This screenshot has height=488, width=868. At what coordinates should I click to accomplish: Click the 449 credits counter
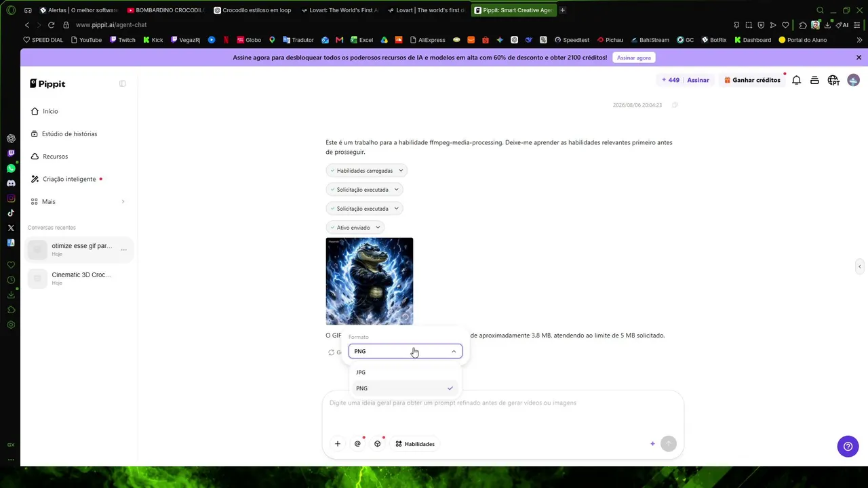(x=671, y=80)
